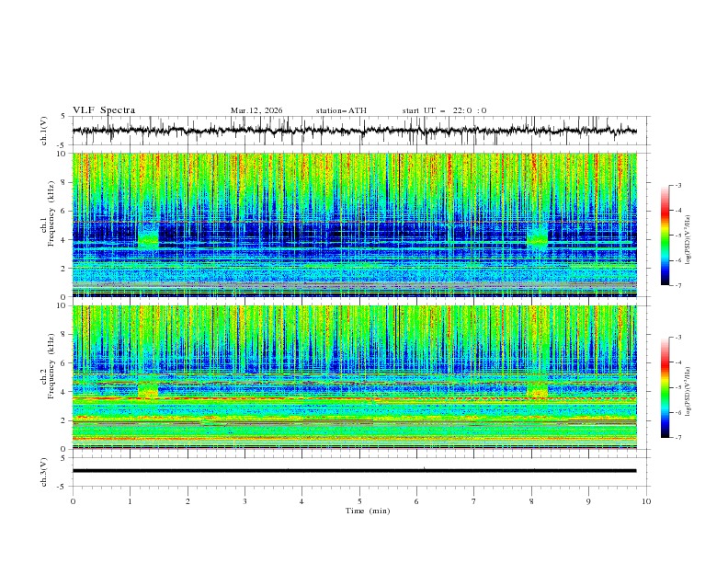Viewport: 728px width, 563px height.
Task: Click the date 'Mar.12, 2026'
Action: click(x=256, y=110)
